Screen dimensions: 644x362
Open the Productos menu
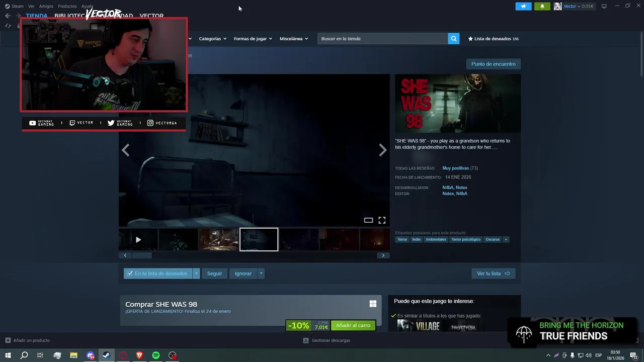tap(67, 7)
